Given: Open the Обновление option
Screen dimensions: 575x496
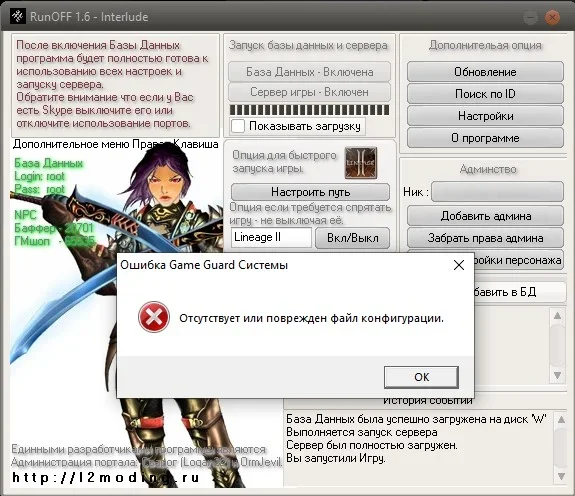Looking at the screenshot, I should pos(485,72).
